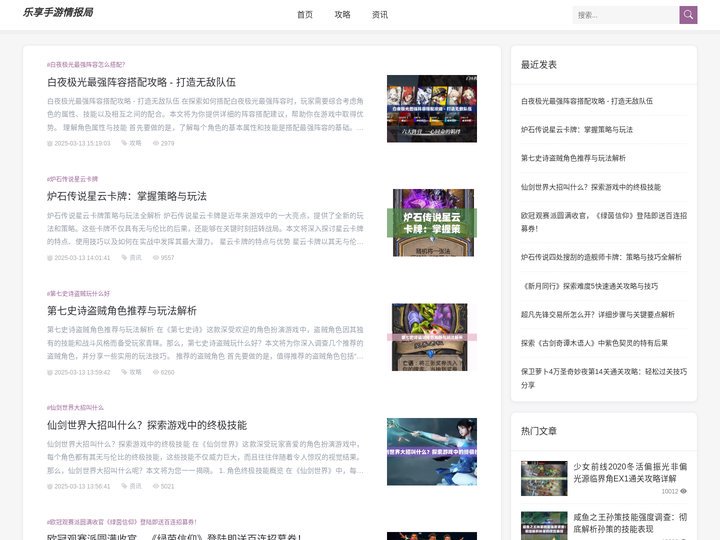
Task: Open the 仙剑世界 article thumbnail
Action: 432,451
